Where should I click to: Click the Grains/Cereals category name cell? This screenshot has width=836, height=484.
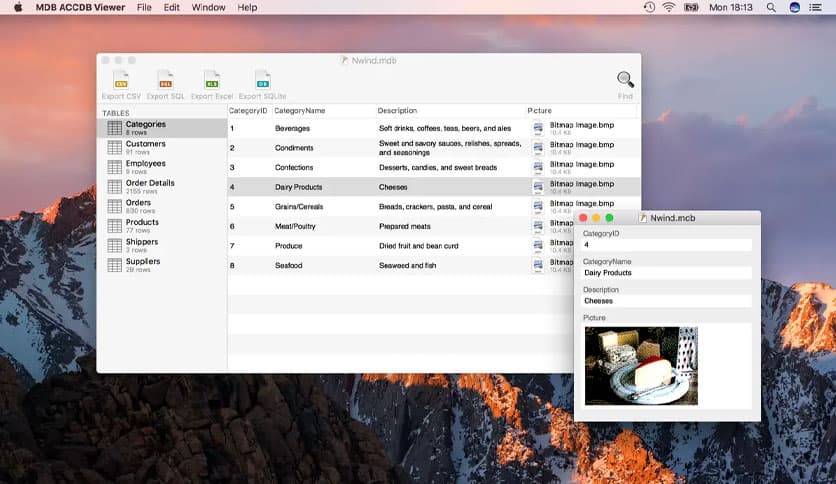click(299, 207)
